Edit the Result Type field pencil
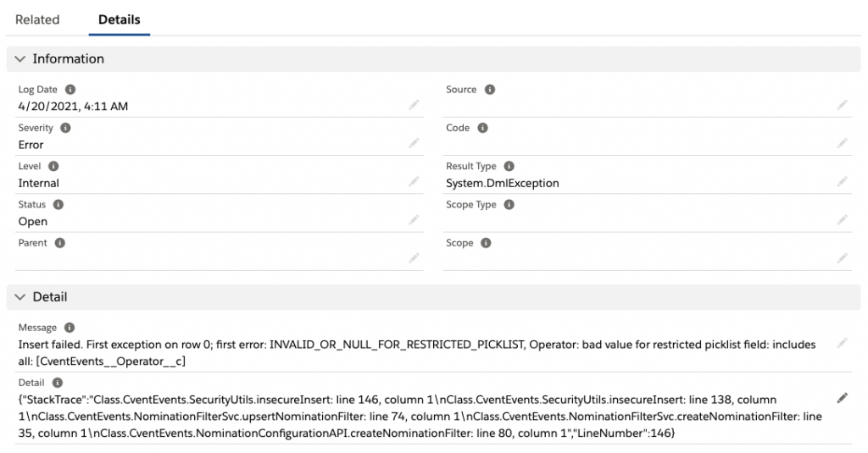Viewport: 868px width, 453px height. click(x=842, y=182)
